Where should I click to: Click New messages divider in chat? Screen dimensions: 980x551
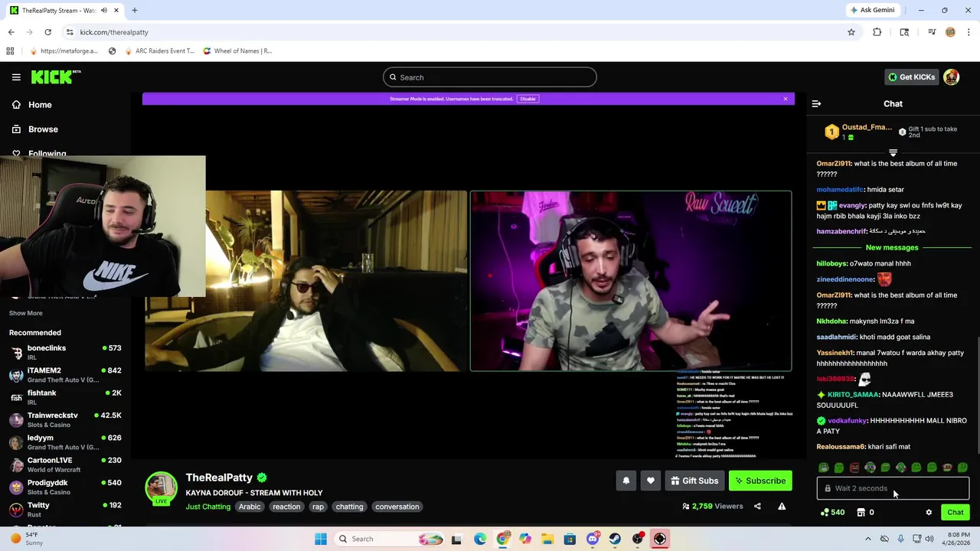(x=892, y=247)
